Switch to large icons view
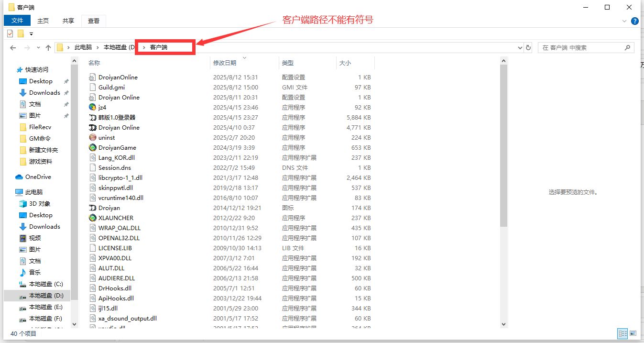This screenshot has width=644, height=343. pos(633,333)
